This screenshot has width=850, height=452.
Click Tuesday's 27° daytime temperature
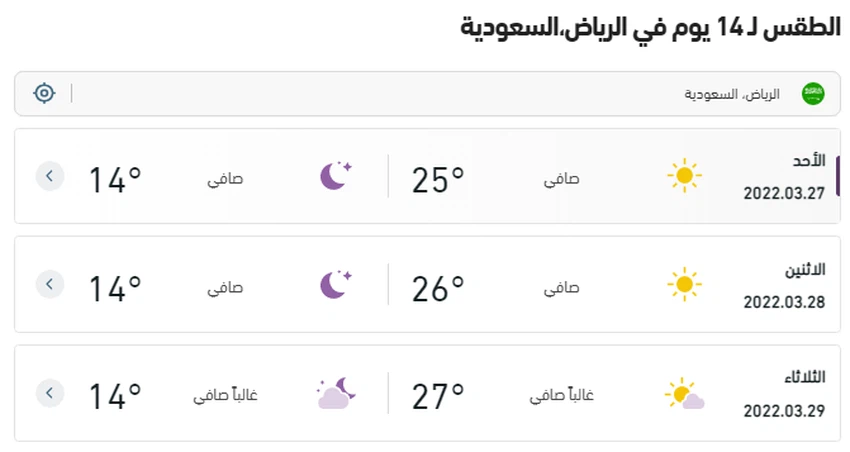437,396
